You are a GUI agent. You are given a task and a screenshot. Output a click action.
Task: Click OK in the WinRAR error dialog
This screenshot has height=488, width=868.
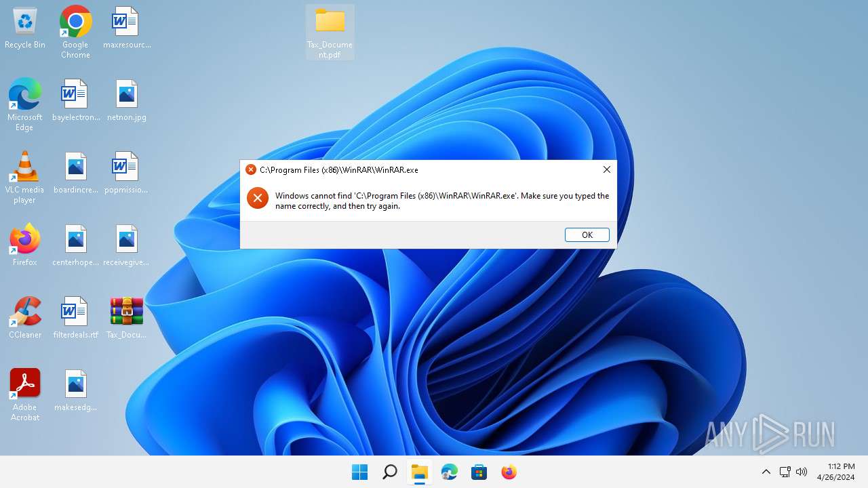click(587, 235)
